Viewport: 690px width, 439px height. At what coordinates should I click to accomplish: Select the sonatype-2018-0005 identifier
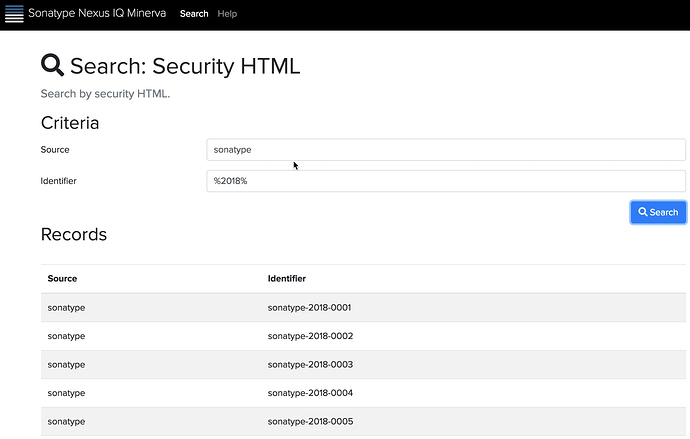click(x=310, y=421)
